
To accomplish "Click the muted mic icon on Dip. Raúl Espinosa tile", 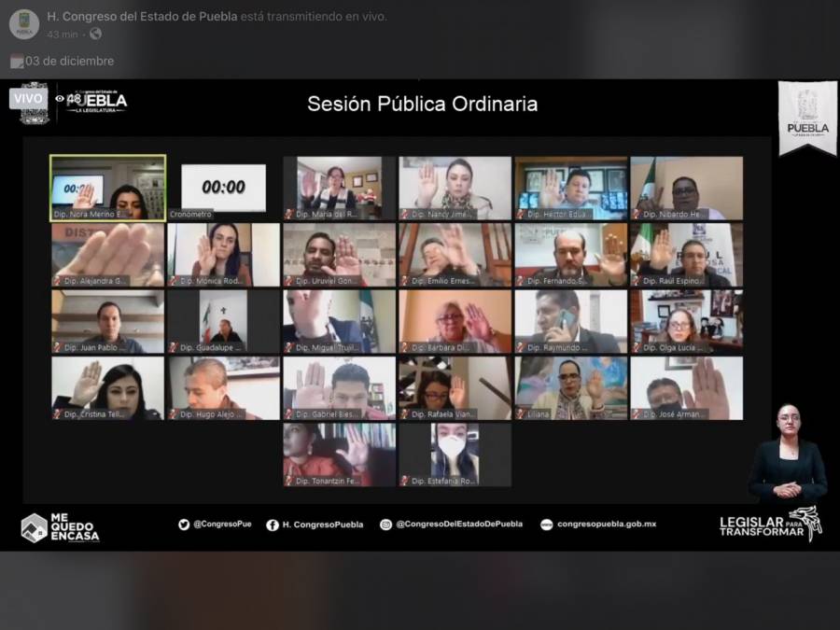I will point(637,281).
